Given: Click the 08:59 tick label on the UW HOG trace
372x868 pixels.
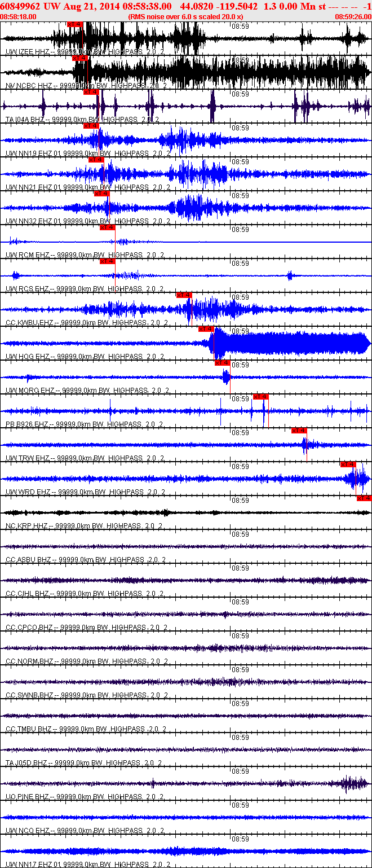Looking at the screenshot, I should [x=241, y=331].
